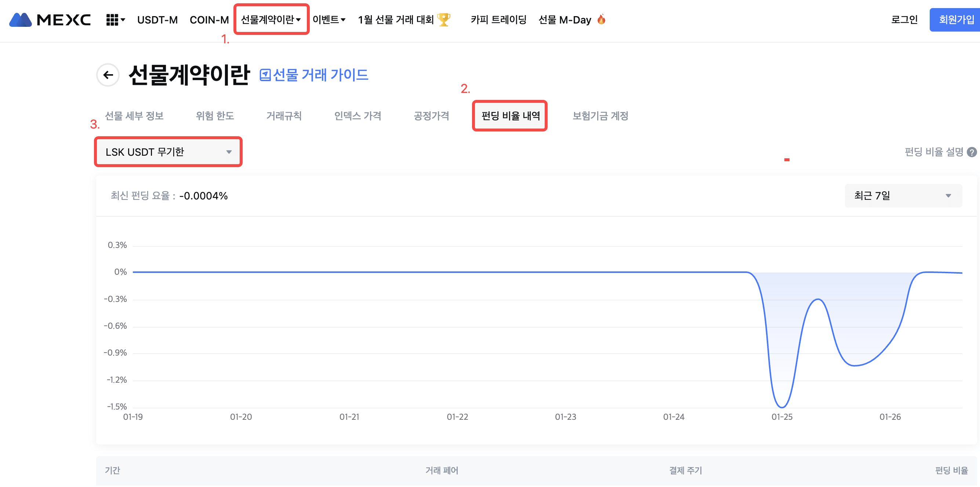
Task: Open the 카피 트레이딩 menu item
Action: tap(498, 19)
